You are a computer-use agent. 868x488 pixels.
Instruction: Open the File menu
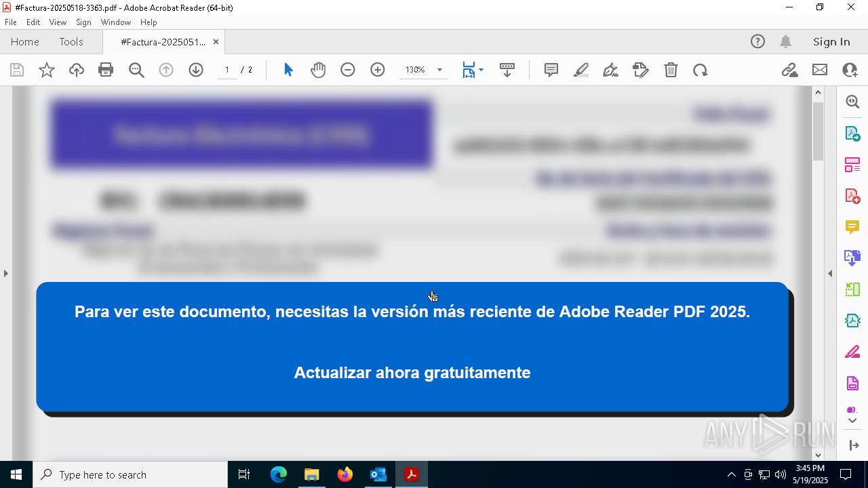(11, 22)
